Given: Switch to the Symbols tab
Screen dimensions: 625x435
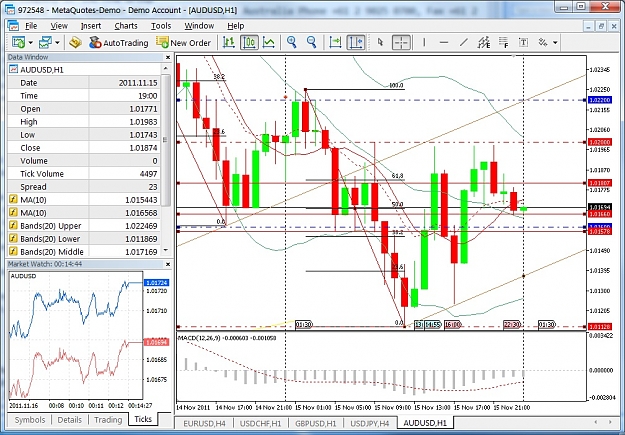Looking at the screenshot, I should (x=30, y=420).
